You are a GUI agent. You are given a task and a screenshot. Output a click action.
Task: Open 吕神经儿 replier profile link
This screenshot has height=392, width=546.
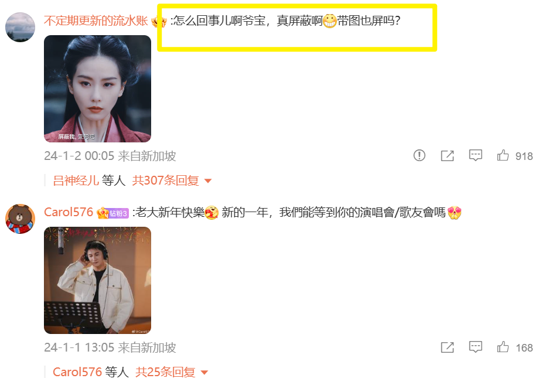coord(76,180)
